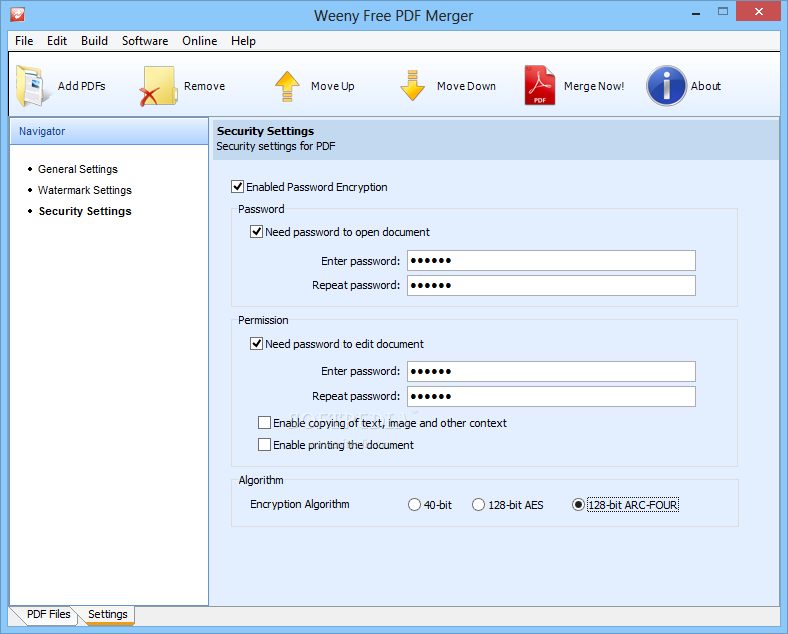788x634 pixels.
Task: Open the Online menu
Action: pos(200,41)
